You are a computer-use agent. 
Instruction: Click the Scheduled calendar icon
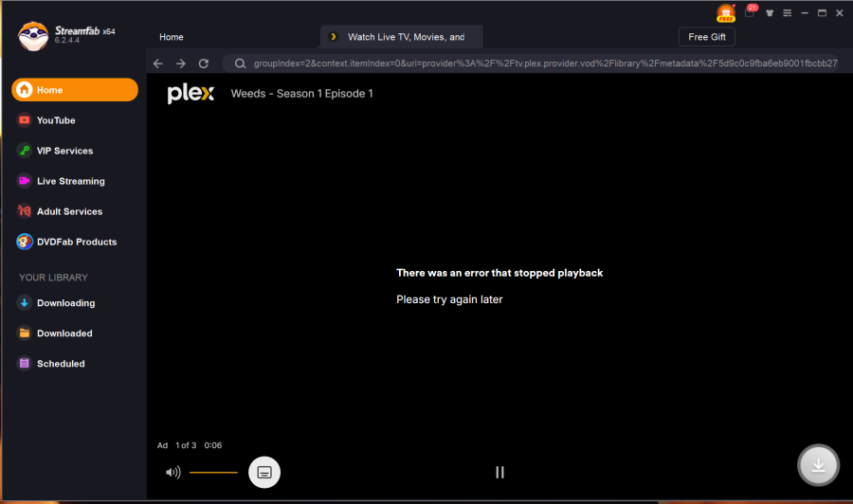[24, 363]
